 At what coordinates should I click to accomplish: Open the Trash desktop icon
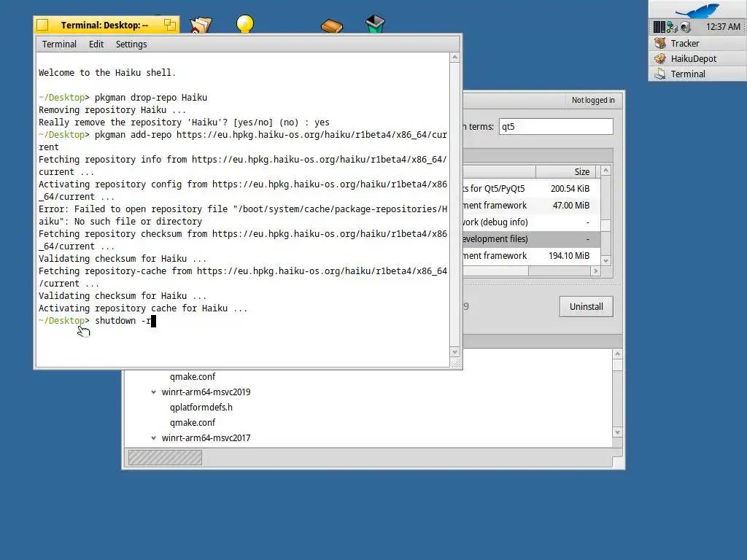coord(375,24)
